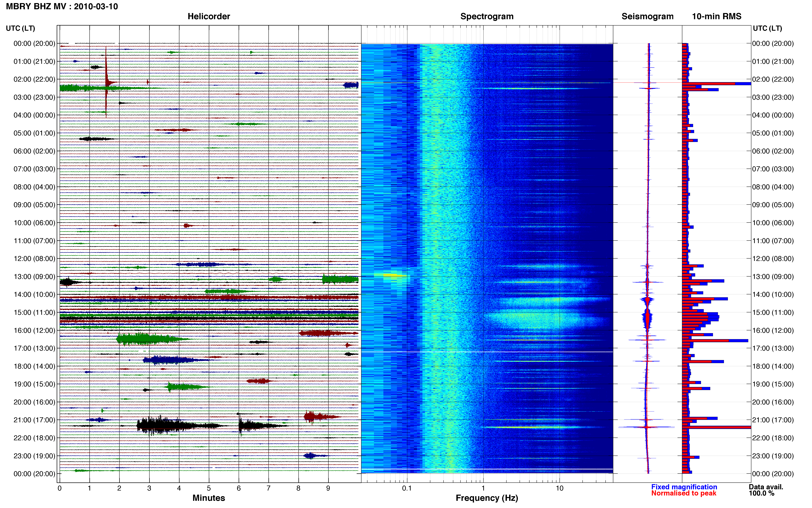Click '13:00 (09:00)' on the Helicorder time axis
The height and width of the screenshot is (508, 812).
pyautogui.click(x=34, y=277)
